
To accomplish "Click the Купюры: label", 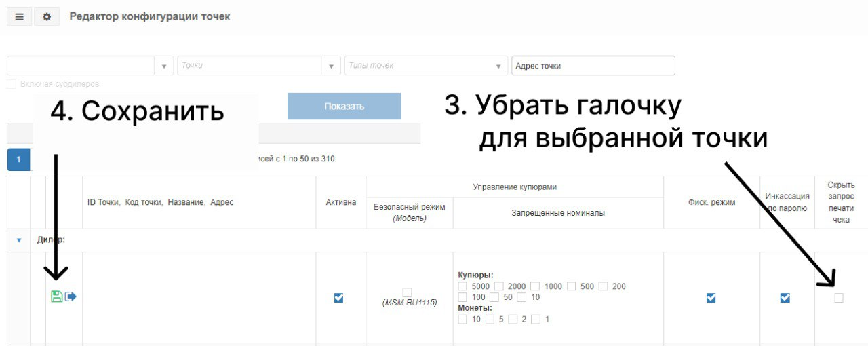I will 476,275.
